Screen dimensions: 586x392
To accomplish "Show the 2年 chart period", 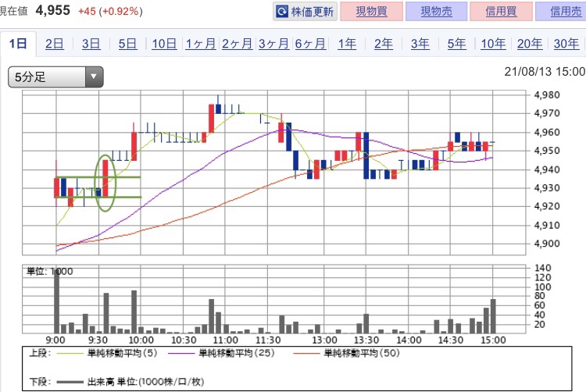I will 384,44.
